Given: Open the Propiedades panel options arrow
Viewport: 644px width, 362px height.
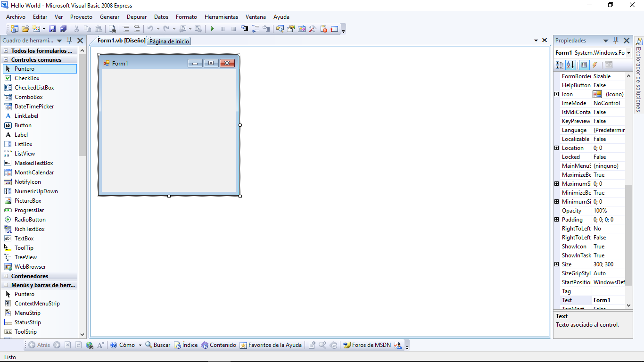Looking at the screenshot, I should point(606,41).
